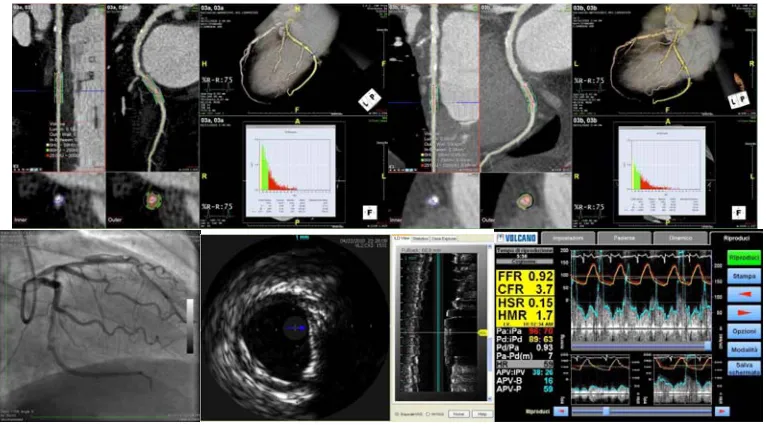The image size is (766, 426).
Task: Click the green Riproduci button
Action: 744,258
